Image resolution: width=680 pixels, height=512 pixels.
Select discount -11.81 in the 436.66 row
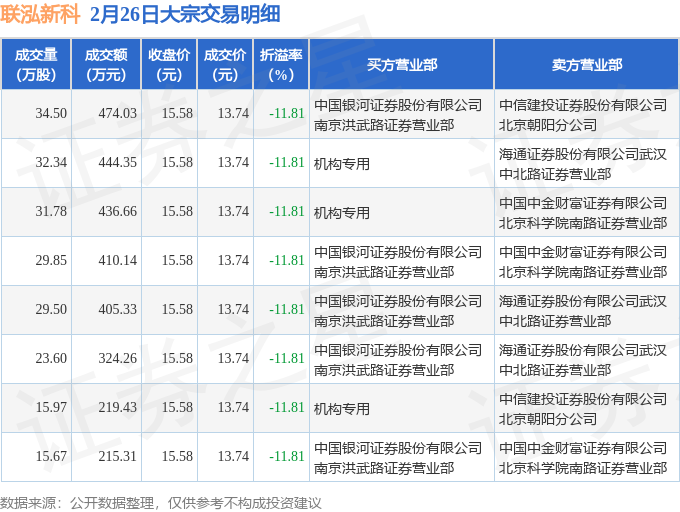click(x=287, y=212)
